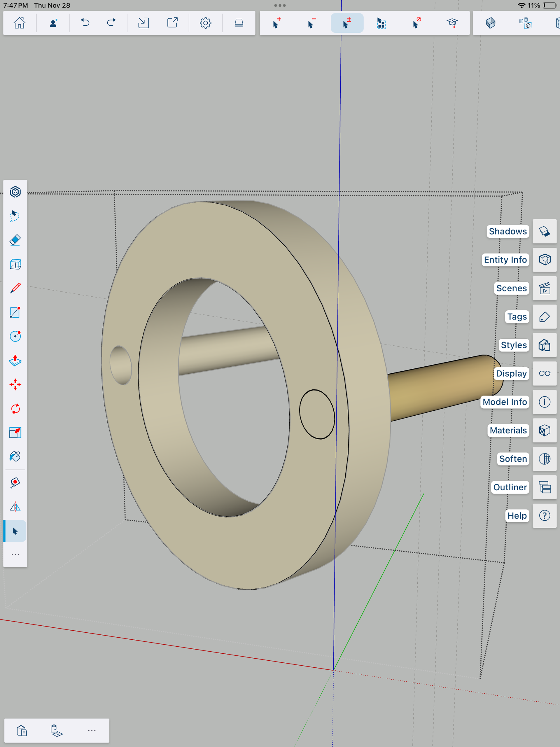This screenshot has width=560, height=747.
Task: Select the Paint Bucket tool
Action: tap(15, 456)
